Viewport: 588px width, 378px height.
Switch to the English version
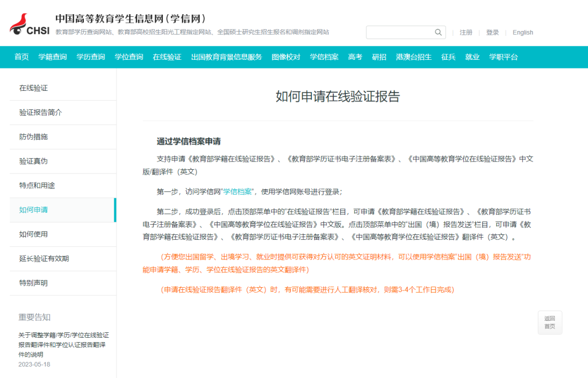(x=523, y=33)
